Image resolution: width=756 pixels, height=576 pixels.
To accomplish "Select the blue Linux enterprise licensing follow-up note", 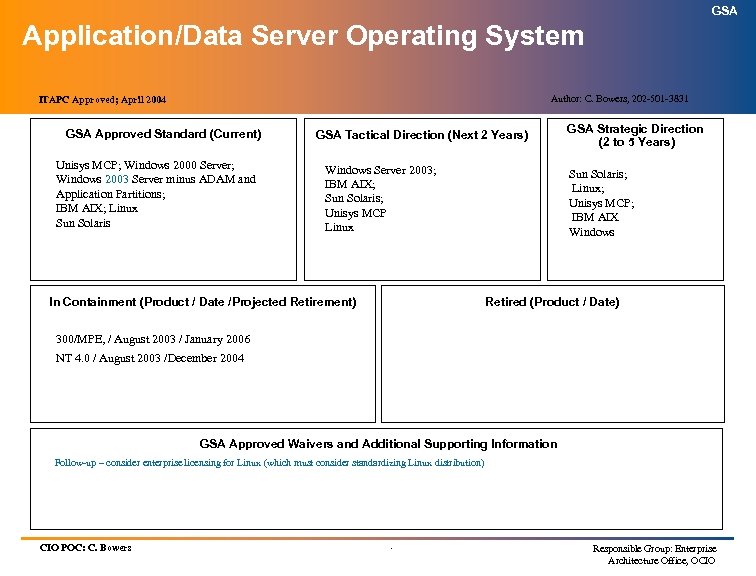I will tap(269, 463).
